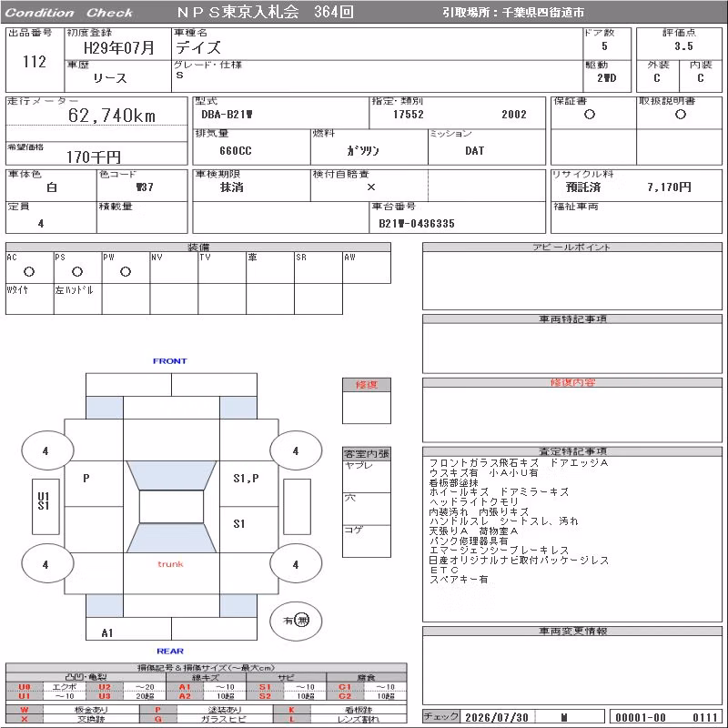Click the U1 S1 left side panel box

[x=45, y=507]
